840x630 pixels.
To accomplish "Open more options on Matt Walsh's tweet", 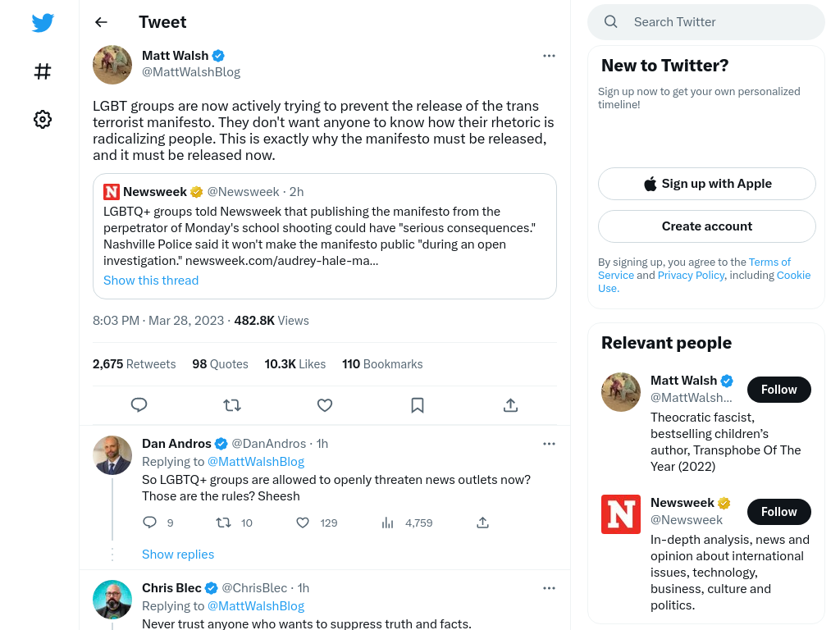I will [549, 56].
